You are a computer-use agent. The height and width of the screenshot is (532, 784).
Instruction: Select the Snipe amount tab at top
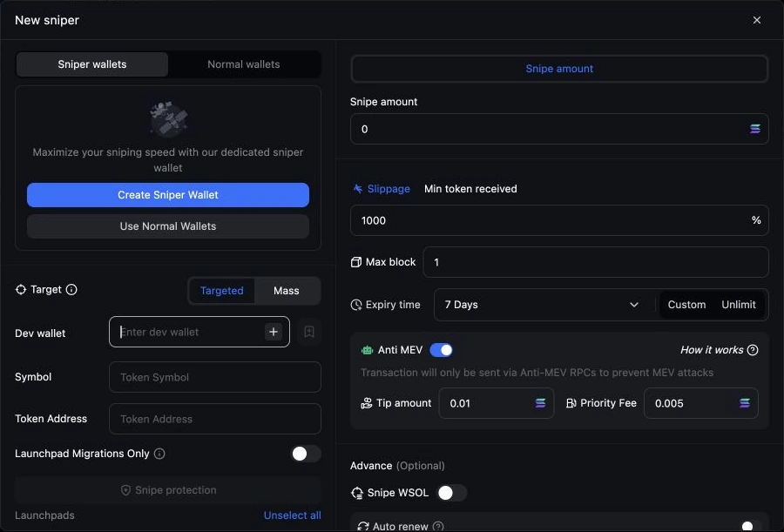[x=559, y=69]
